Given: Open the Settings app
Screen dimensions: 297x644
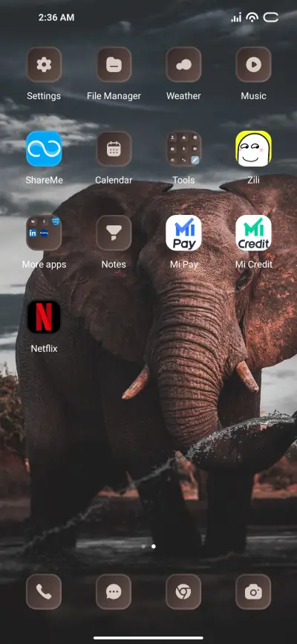Looking at the screenshot, I should [44, 65].
